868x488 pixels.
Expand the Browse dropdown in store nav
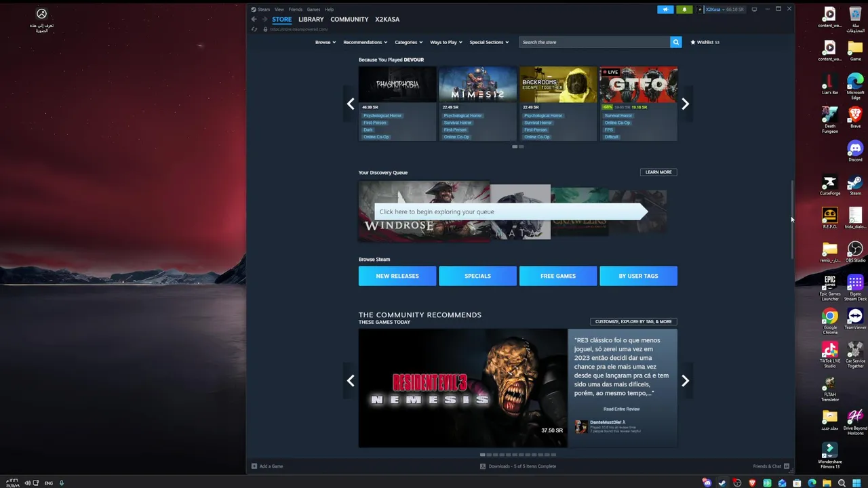325,42
